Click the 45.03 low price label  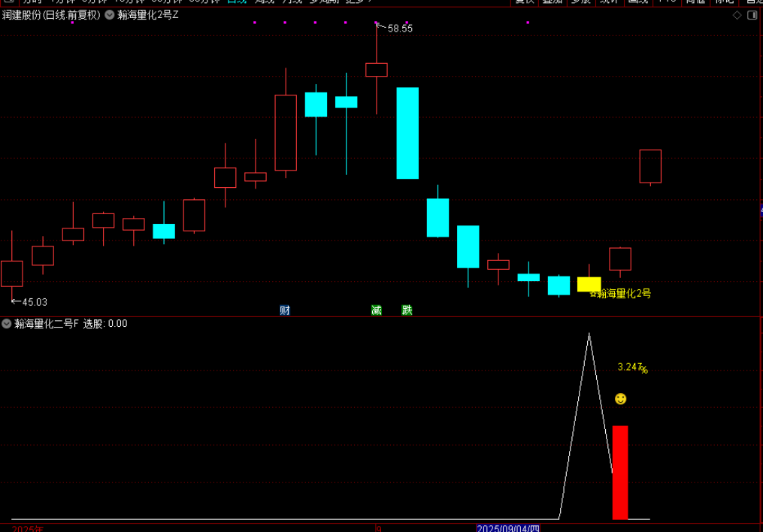34,302
